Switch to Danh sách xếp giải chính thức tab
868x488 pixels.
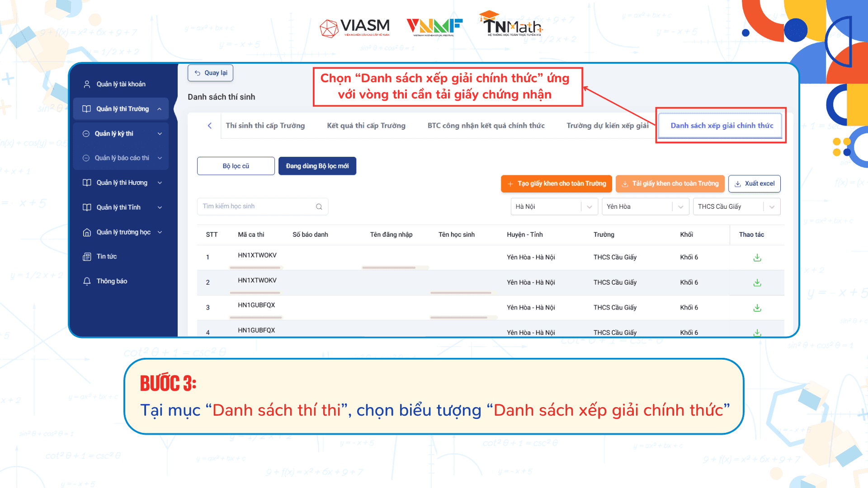[722, 126]
